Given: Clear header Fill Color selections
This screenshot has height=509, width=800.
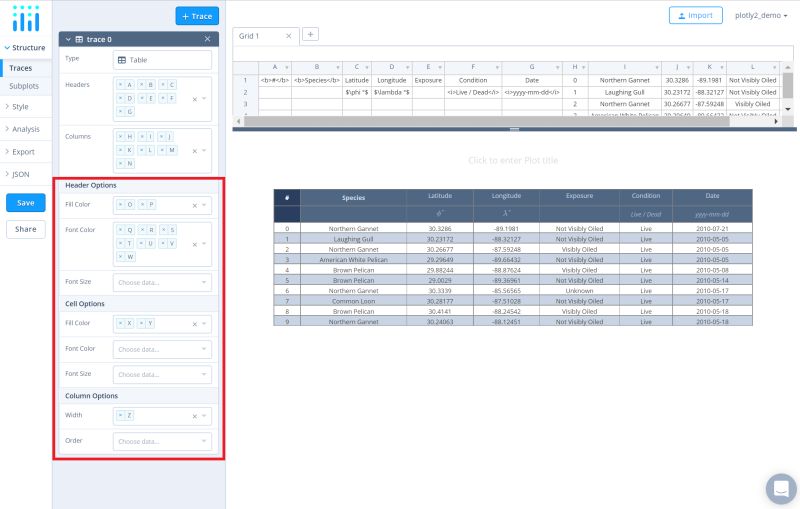Looking at the screenshot, I should (194, 206).
